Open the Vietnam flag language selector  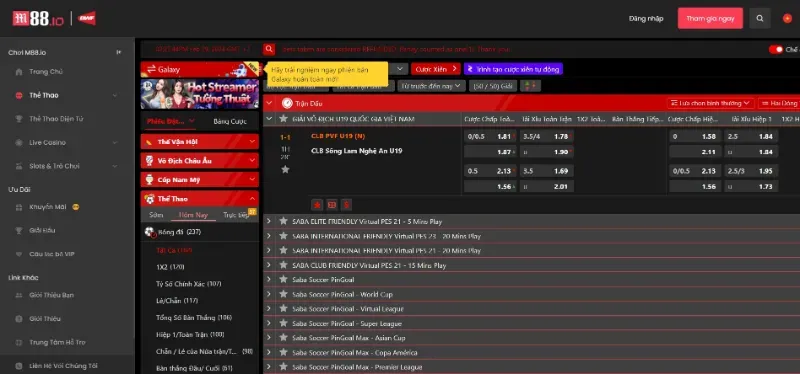[x=787, y=18]
